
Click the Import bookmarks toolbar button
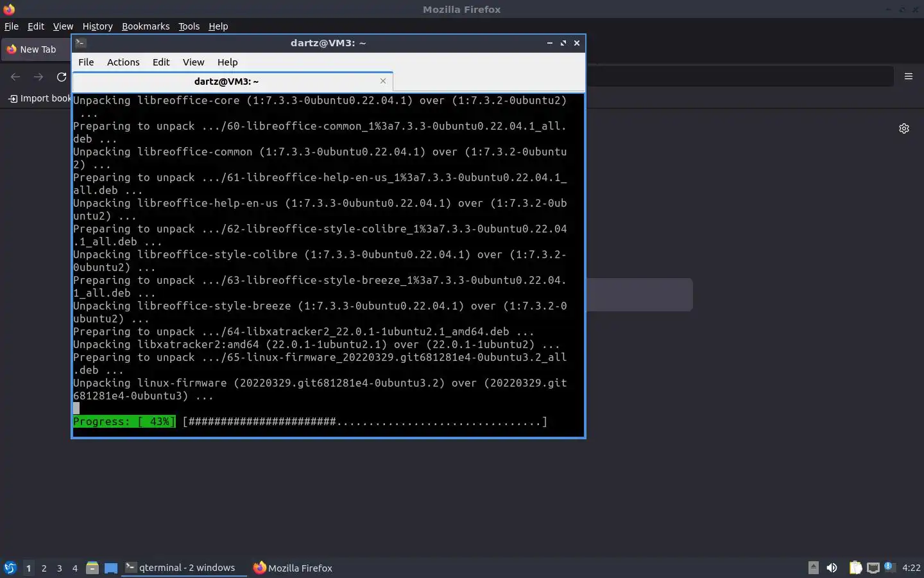coord(39,98)
